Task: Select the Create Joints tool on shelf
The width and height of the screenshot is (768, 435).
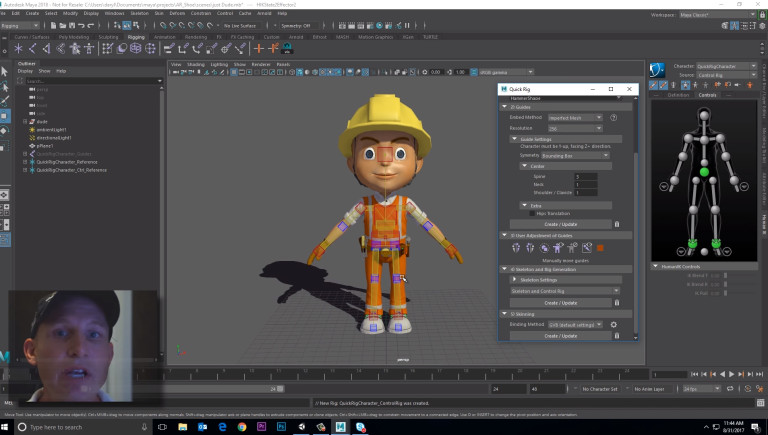Action: [x=32, y=48]
